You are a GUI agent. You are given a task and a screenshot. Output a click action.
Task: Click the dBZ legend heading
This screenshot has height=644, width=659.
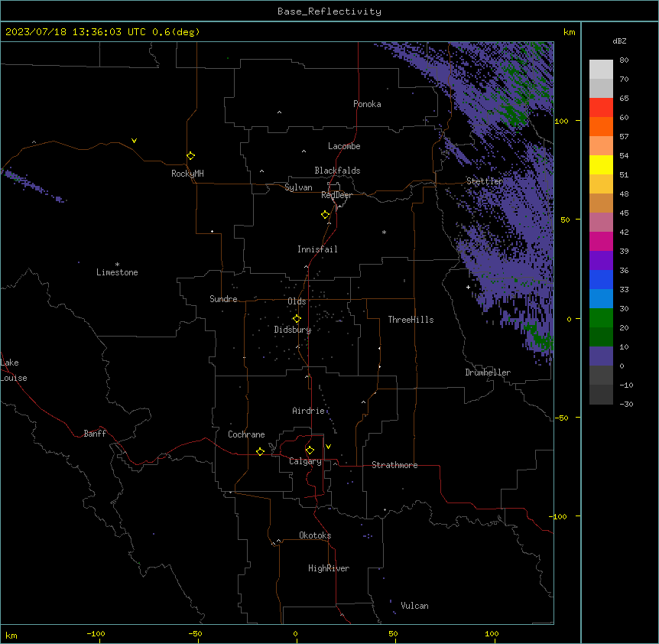[619, 41]
